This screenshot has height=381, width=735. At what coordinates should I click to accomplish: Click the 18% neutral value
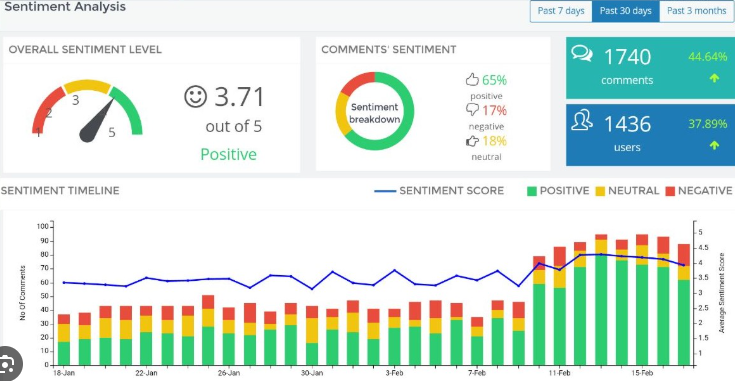coord(495,141)
